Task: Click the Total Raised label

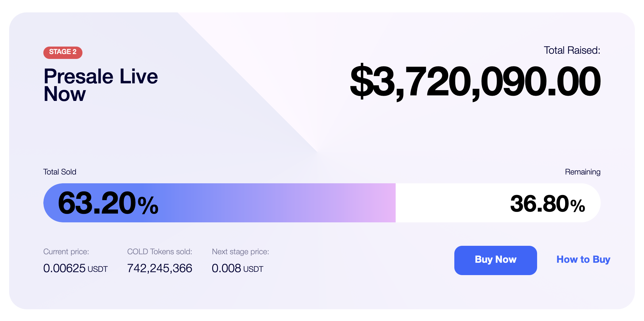Action: [572, 50]
